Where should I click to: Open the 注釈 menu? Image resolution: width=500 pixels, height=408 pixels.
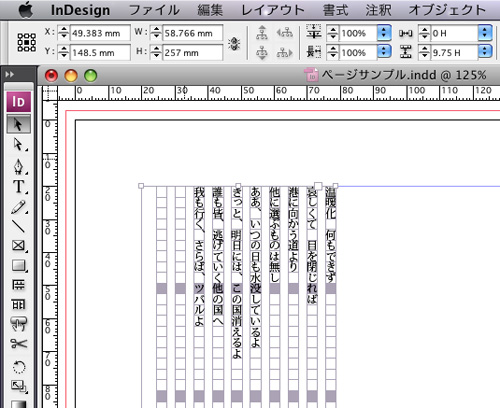pos(378,10)
